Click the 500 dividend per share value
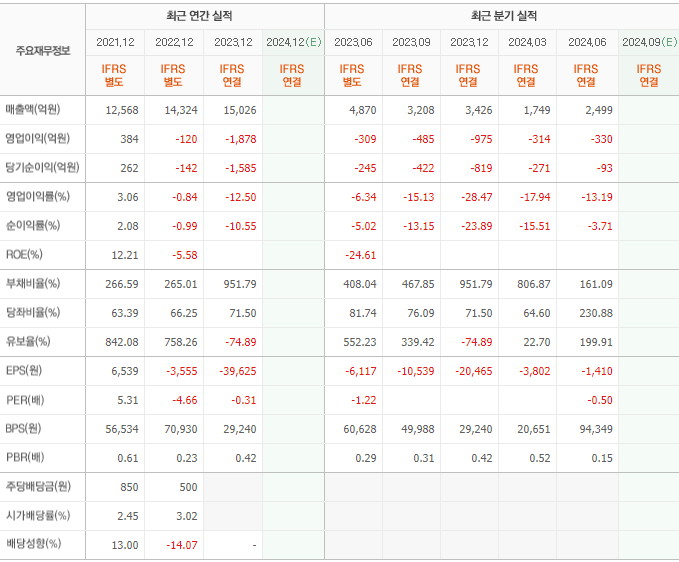 click(188, 488)
